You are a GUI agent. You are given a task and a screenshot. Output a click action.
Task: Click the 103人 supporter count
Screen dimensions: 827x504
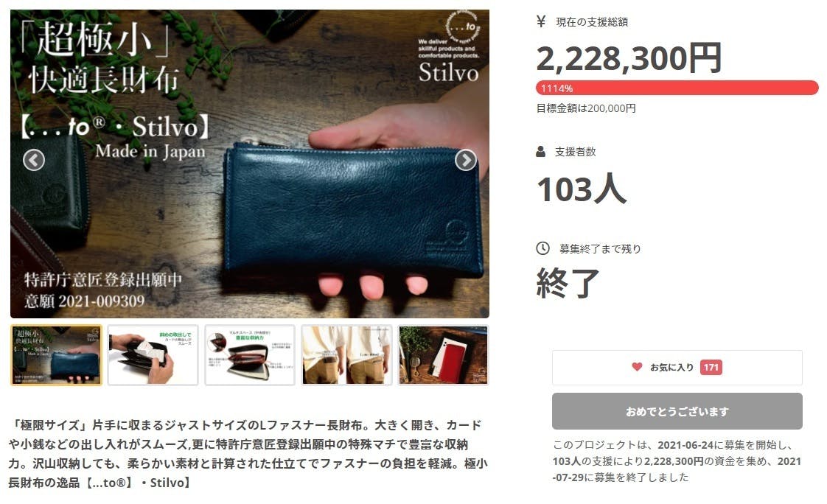(582, 189)
